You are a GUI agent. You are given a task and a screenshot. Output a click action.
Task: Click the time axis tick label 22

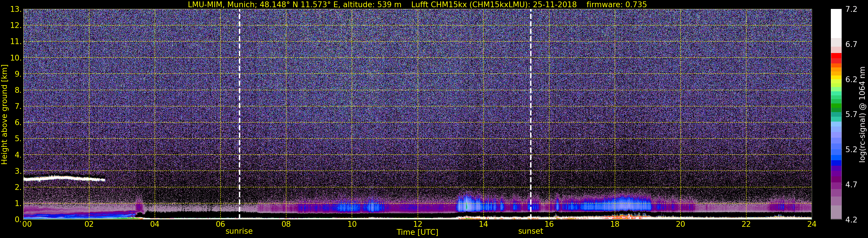tap(746, 224)
